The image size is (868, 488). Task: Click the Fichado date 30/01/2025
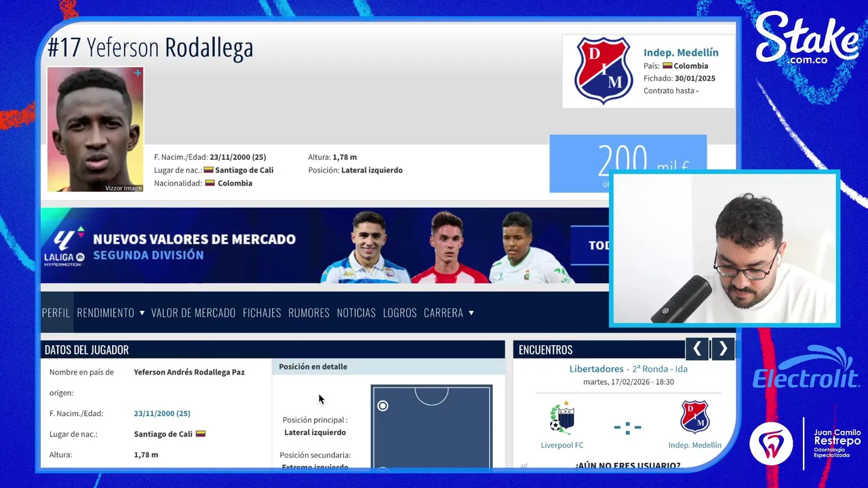(695, 79)
